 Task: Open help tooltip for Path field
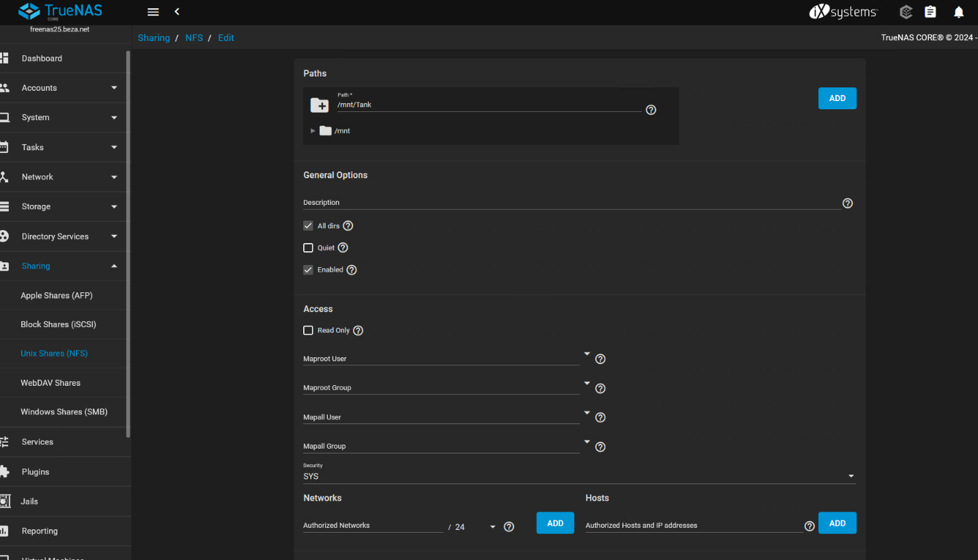[x=651, y=110]
